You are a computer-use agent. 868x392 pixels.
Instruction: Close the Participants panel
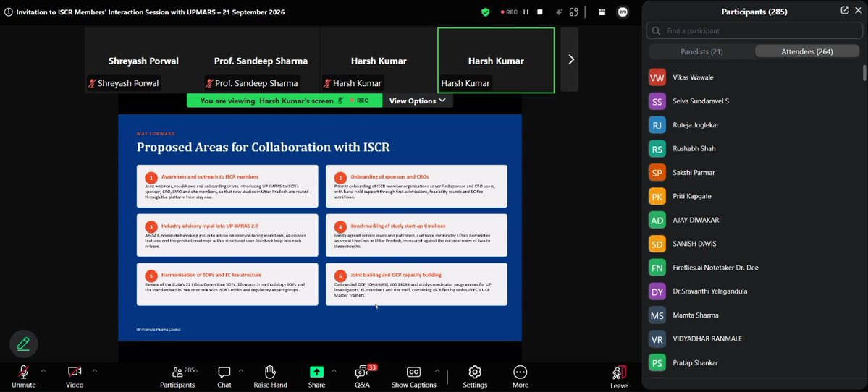coord(859,10)
